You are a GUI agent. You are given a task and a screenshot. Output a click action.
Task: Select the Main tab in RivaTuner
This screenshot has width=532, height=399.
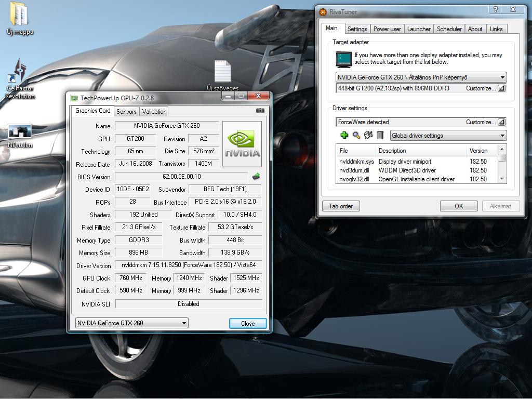pos(332,28)
